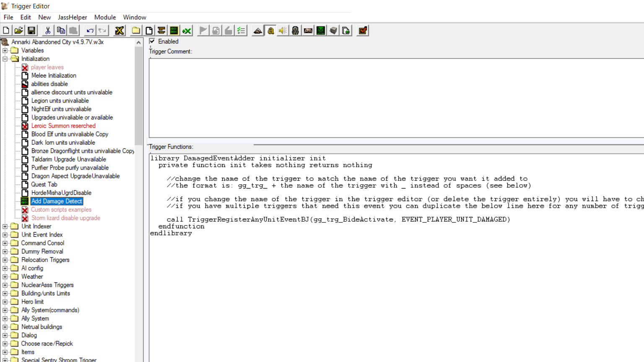644x362 pixels.
Task: Select the Trigger Editor 'a' icon
Action: point(270,31)
